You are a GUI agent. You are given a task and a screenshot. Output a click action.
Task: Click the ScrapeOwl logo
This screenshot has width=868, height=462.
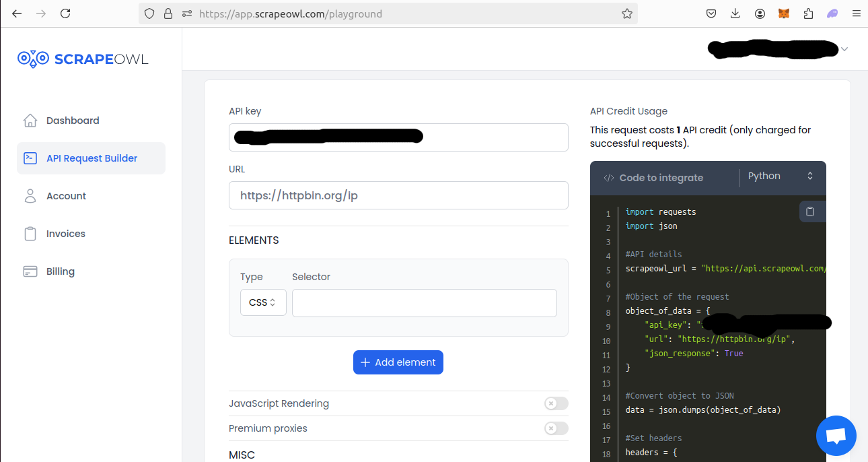coord(83,59)
